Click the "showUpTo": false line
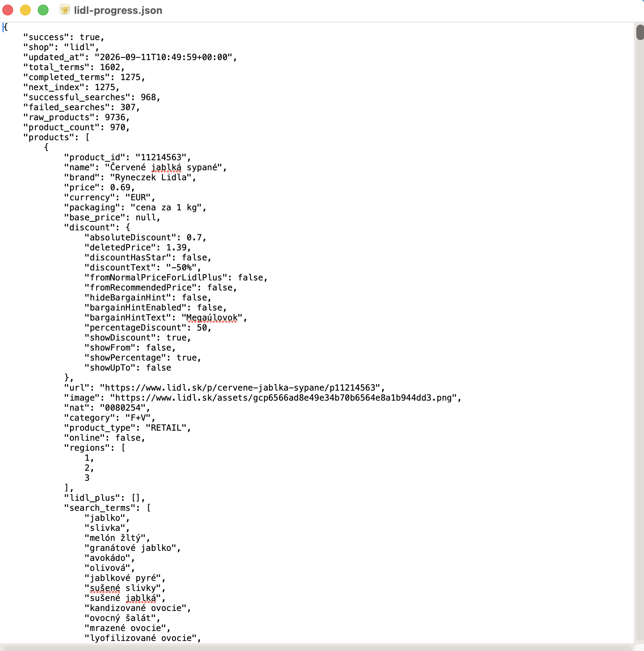644x651 pixels. pos(128,368)
